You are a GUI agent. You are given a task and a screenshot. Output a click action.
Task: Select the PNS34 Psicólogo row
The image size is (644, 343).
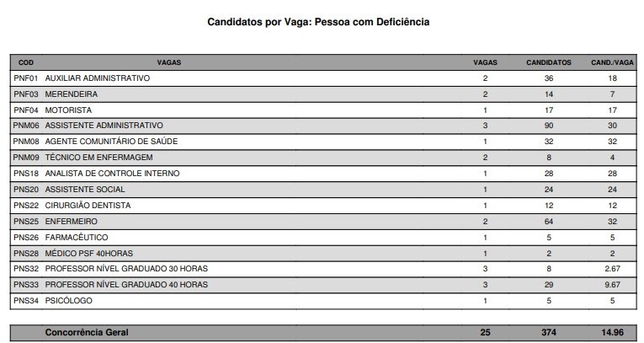(68, 301)
